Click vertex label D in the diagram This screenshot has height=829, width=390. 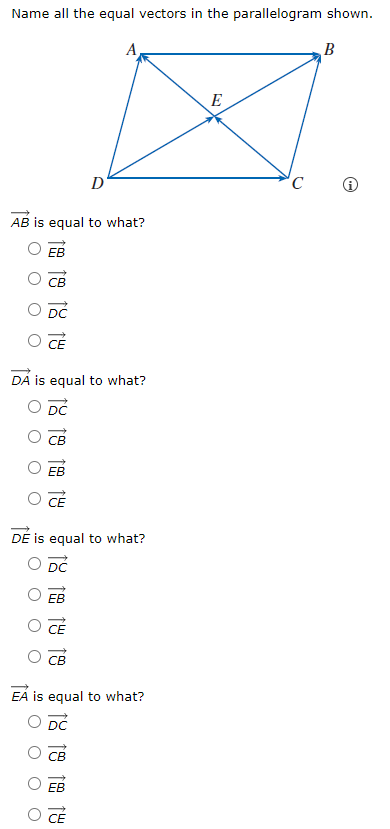pyautogui.click(x=97, y=183)
